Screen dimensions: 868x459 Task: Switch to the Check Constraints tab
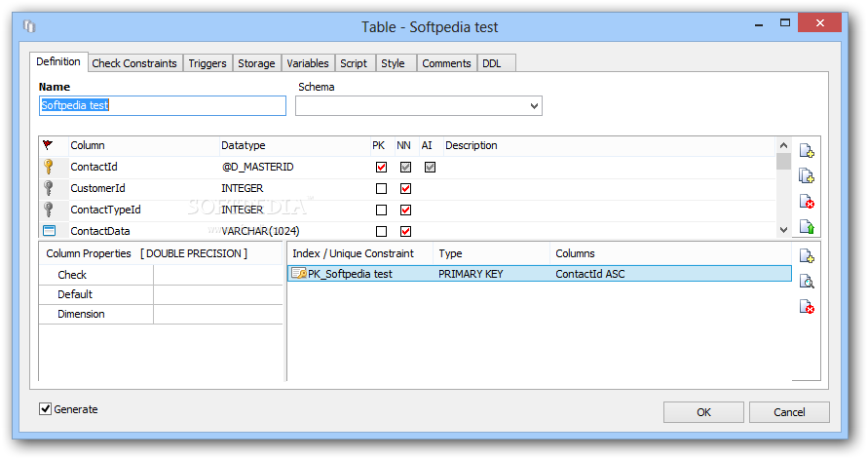pyautogui.click(x=134, y=63)
